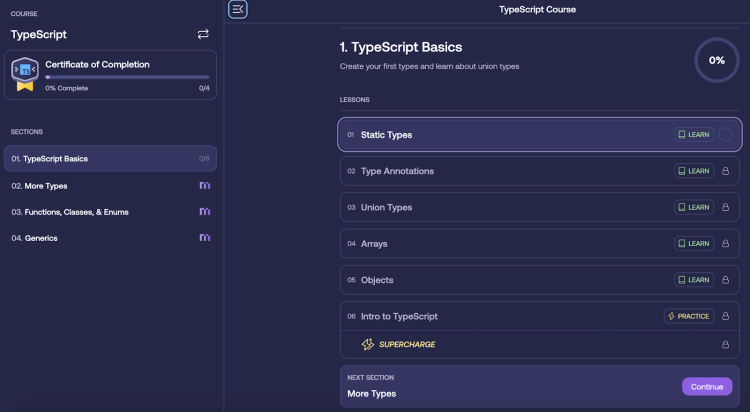This screenshot has width=750, height=412.
Task: Click the Certificate of Completion progress bar
Action: (127, 77)
